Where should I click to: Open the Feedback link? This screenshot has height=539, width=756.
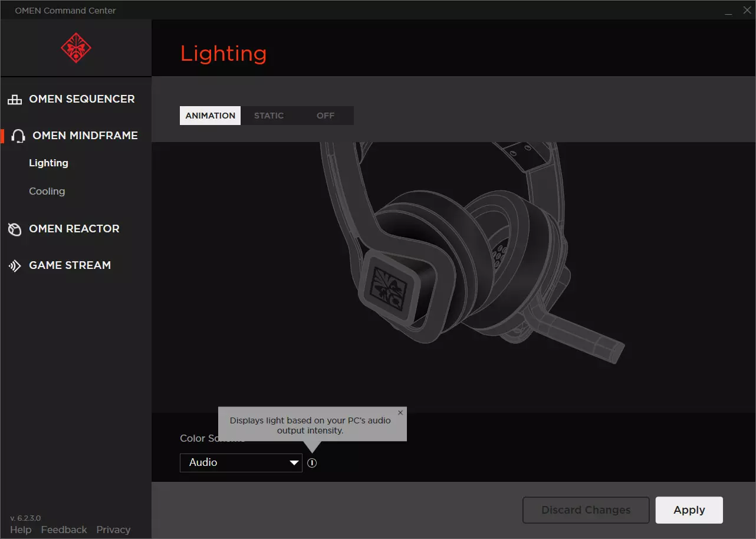click(64, 530)
